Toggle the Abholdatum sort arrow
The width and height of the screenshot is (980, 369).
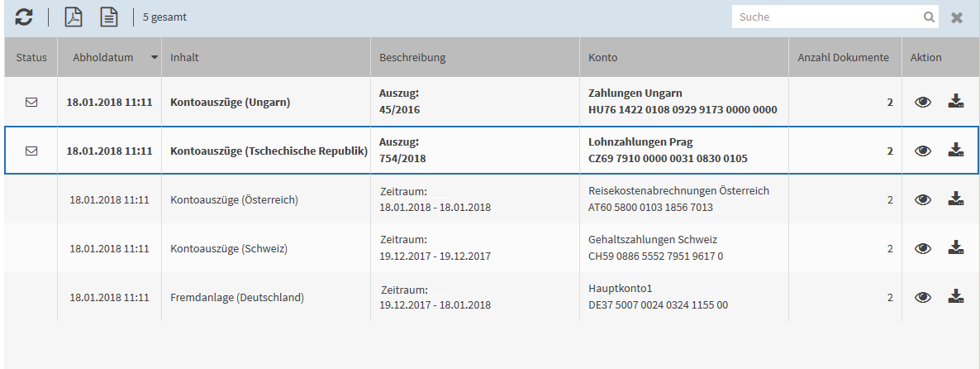(x=154, y=58)
